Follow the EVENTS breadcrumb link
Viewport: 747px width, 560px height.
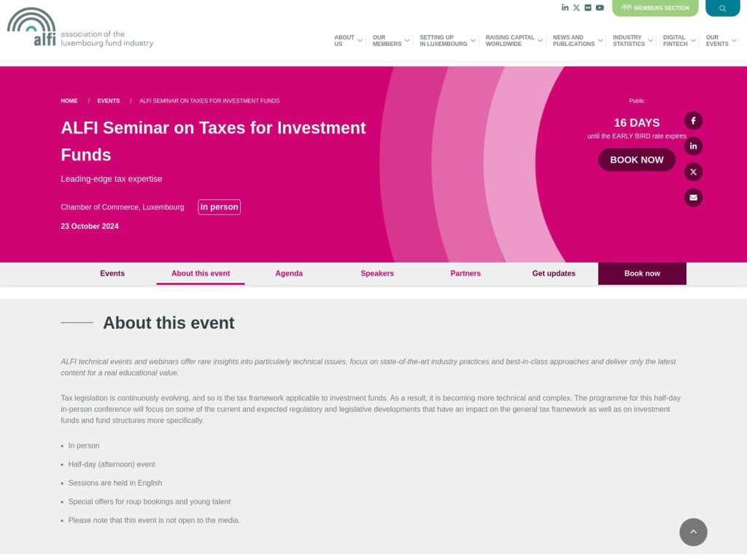tap(108, 101)
